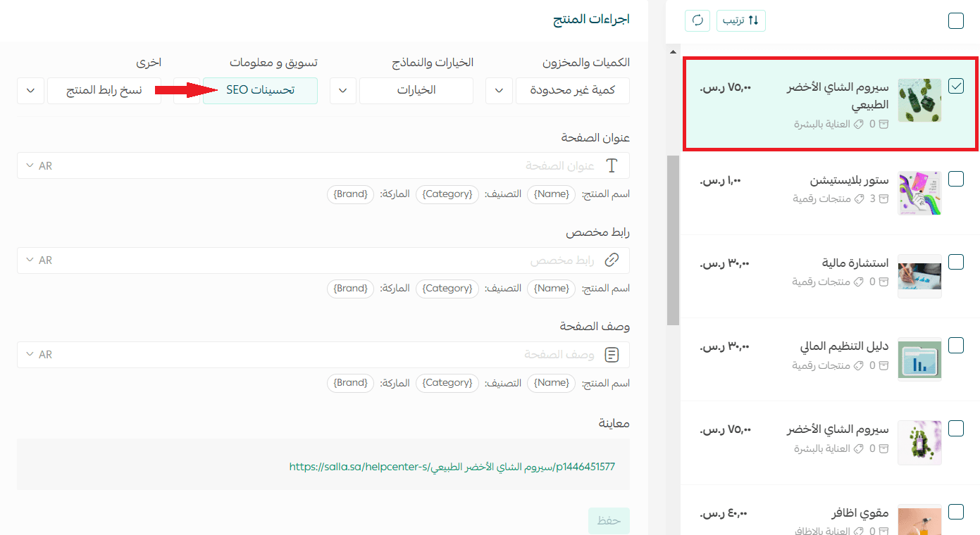Open the product preview URL link
Image resolution: width=980 pixels, height=535 pixels.
coord(452,466)
